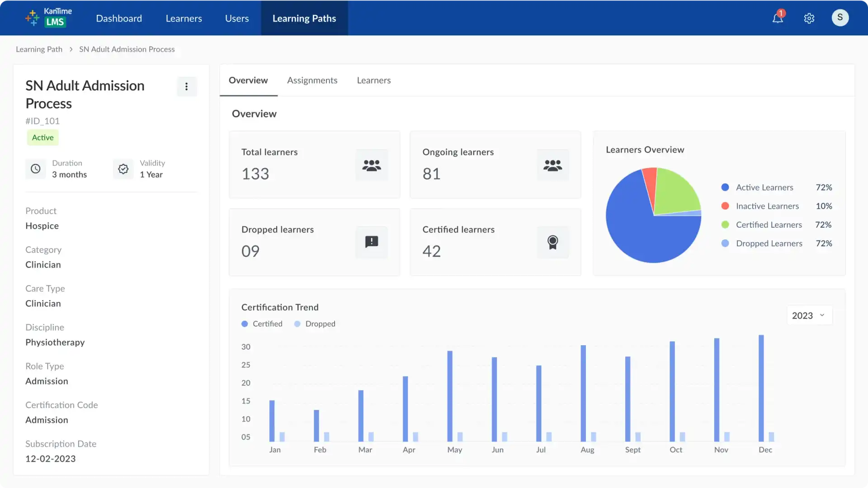Click the 1 Year validity value
Image resolution: width=868 pixels, height=488 pixels.
click(151, 174)
